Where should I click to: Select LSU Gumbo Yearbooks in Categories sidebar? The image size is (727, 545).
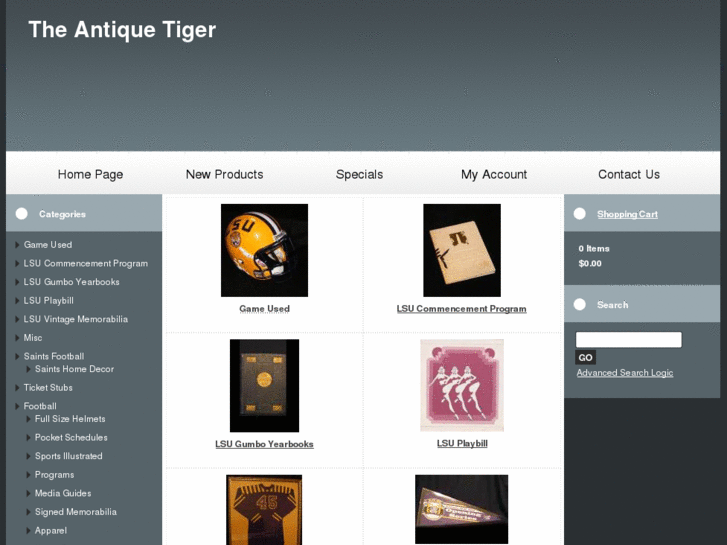point(71,282)
